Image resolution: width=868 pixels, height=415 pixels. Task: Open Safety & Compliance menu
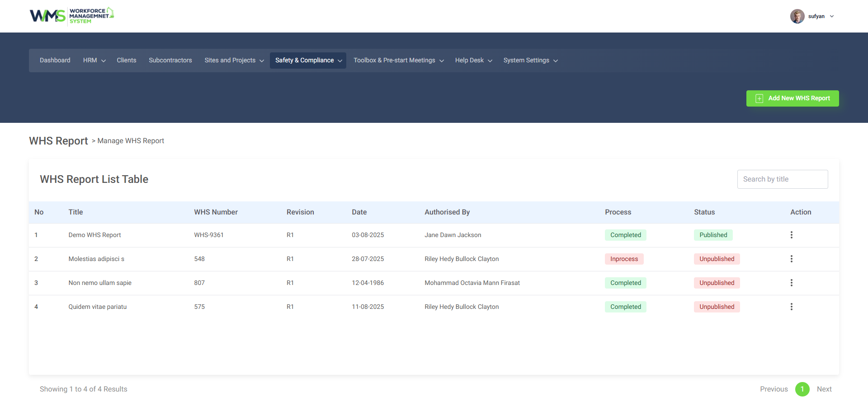(x=308, y=61)
